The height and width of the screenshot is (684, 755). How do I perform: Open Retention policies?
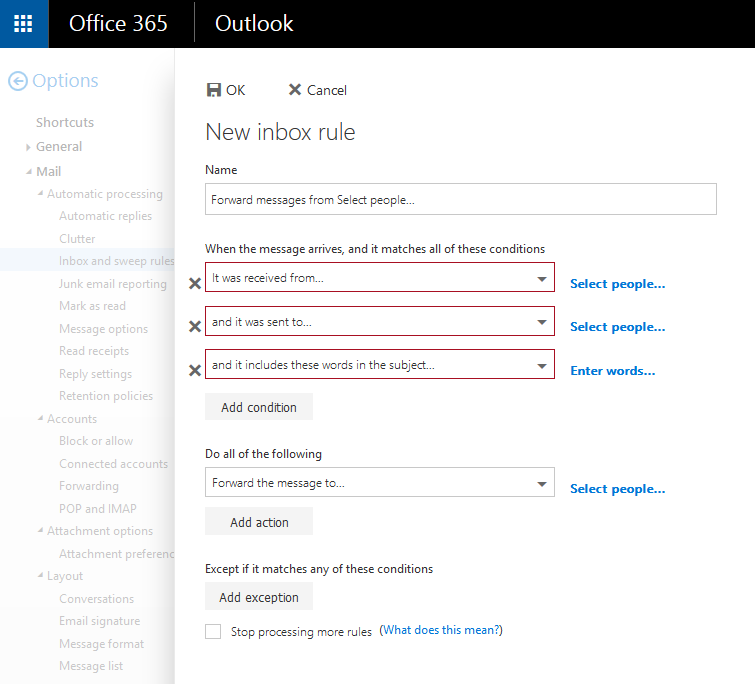pyautogui.click(x=106, y=396)
